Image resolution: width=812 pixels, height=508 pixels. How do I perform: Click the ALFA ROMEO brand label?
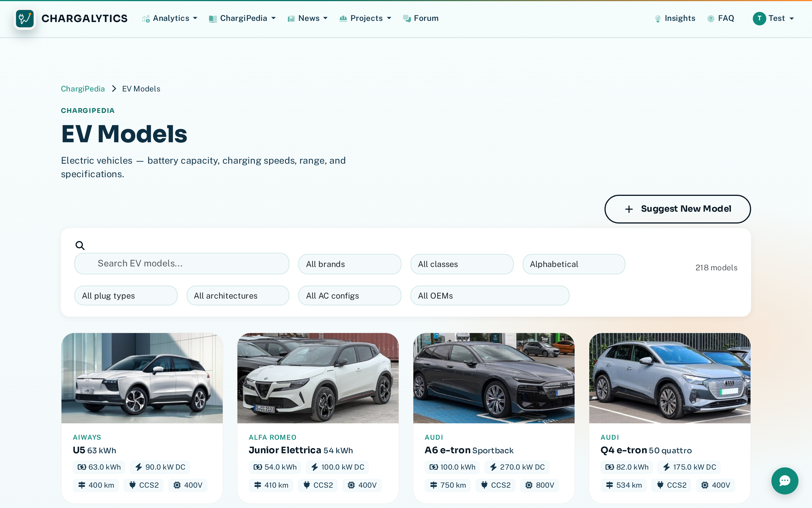point(272,437)
